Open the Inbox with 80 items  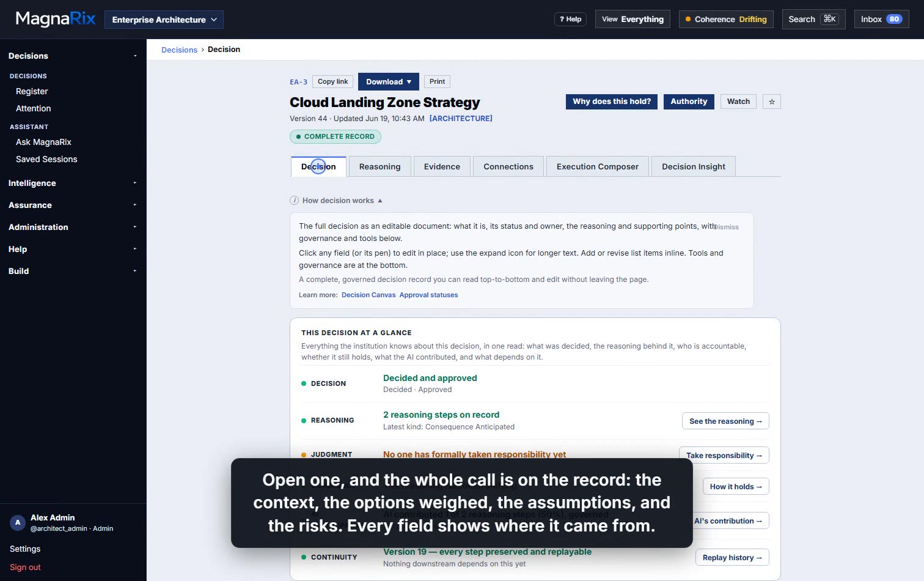[x=881, y=19]
